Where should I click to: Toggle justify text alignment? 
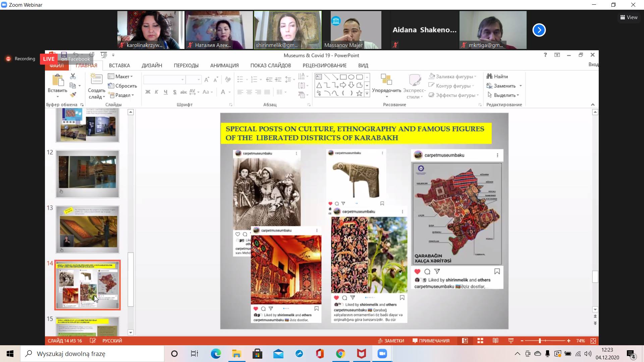click(267, 92)
